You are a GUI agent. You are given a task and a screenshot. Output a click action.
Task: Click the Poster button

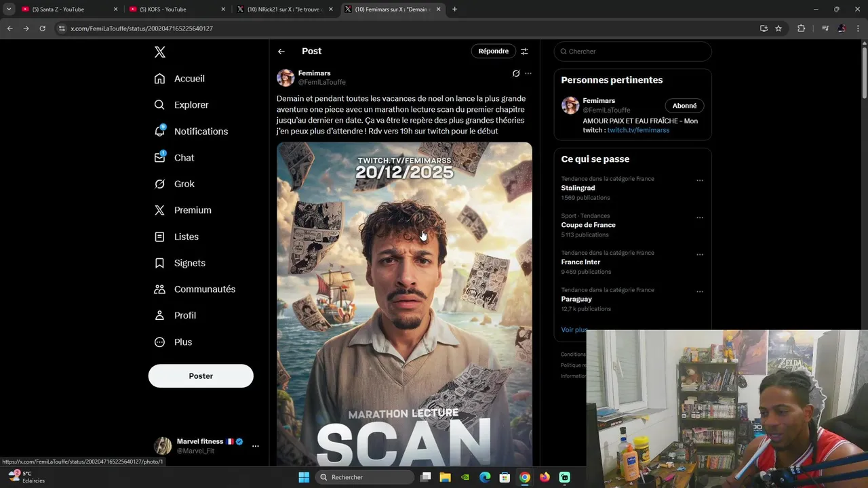(201, 376)
